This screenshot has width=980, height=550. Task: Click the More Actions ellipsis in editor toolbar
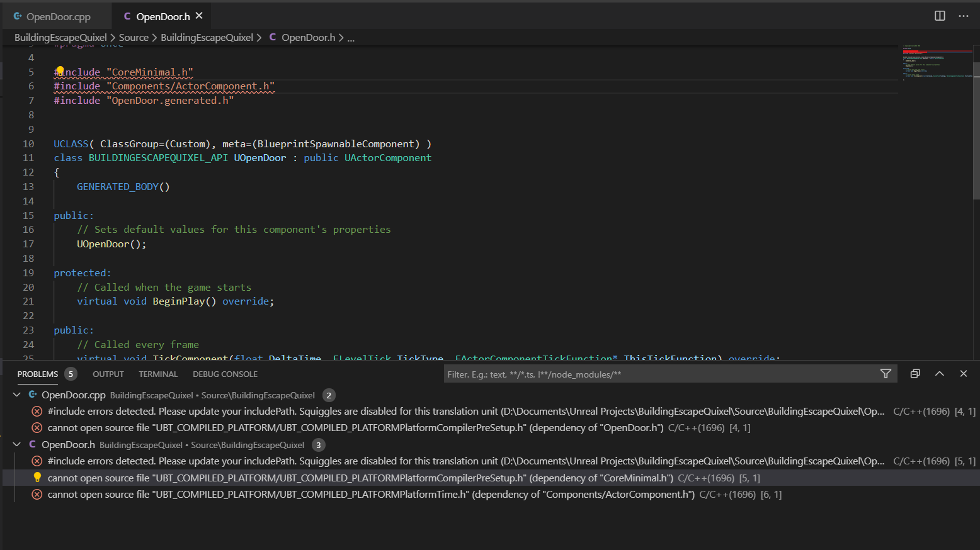point(964,16)
